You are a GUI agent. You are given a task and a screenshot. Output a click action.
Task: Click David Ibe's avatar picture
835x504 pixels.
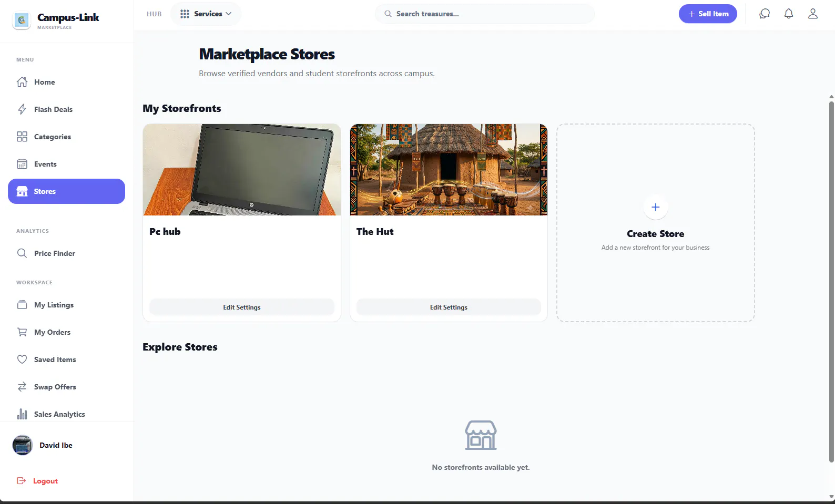[23, 445]
